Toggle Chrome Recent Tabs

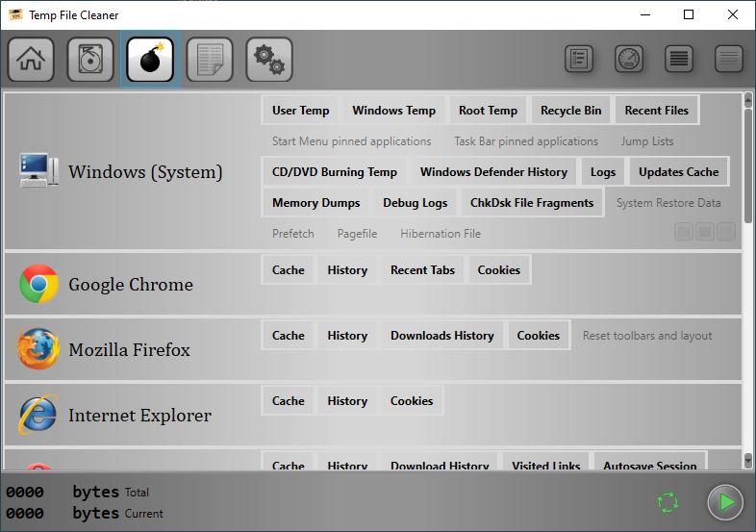tap(422, 270)
